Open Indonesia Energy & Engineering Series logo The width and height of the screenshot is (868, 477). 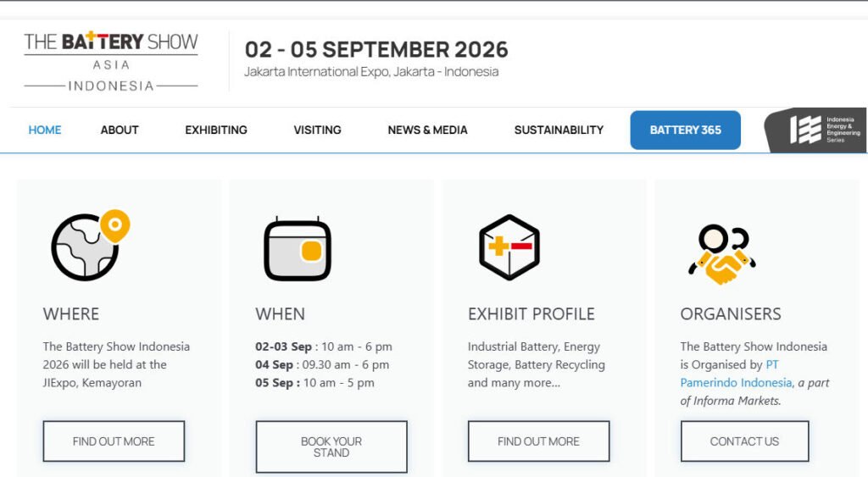[819, 130]
